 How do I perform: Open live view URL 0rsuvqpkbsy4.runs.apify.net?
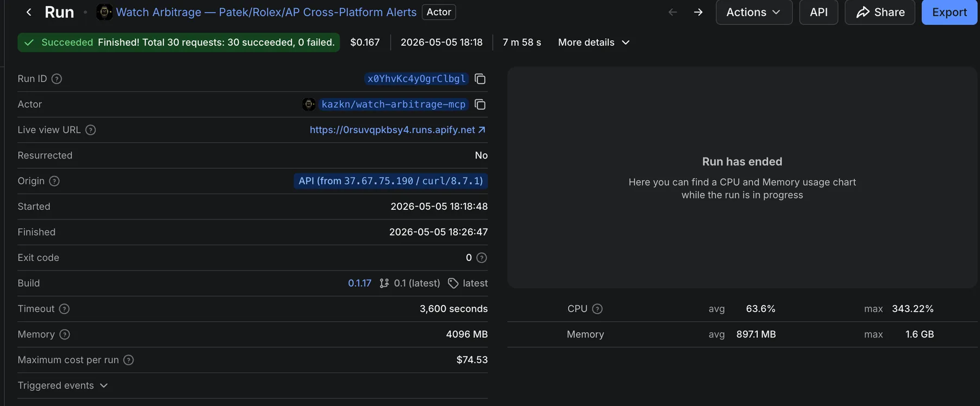pos(397,130)
